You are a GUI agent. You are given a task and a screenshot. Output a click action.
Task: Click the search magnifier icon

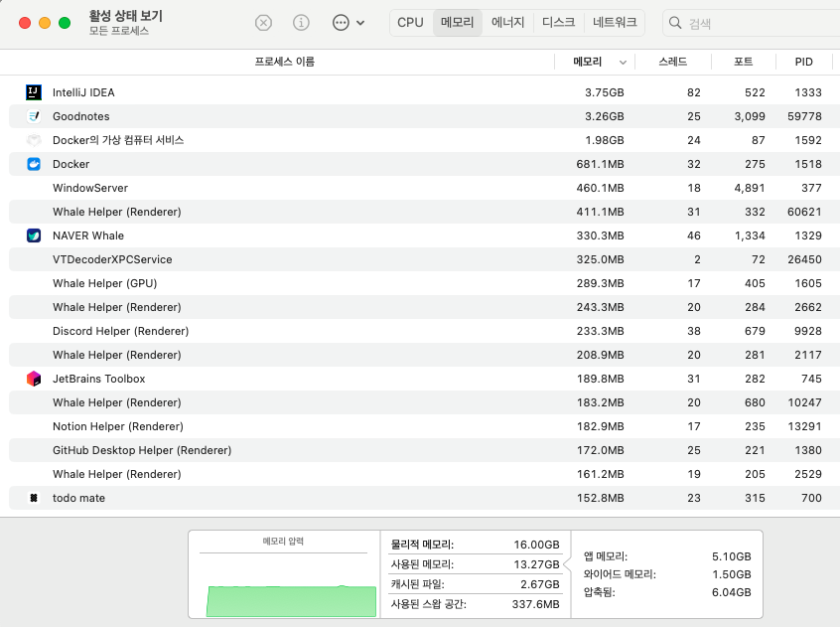pos(675,23)
